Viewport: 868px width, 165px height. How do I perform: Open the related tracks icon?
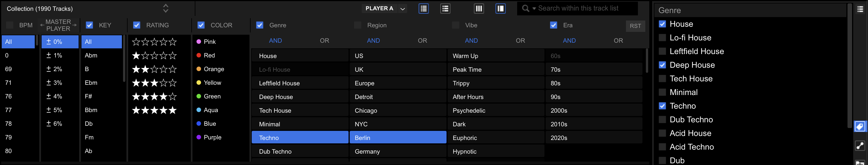860,145
